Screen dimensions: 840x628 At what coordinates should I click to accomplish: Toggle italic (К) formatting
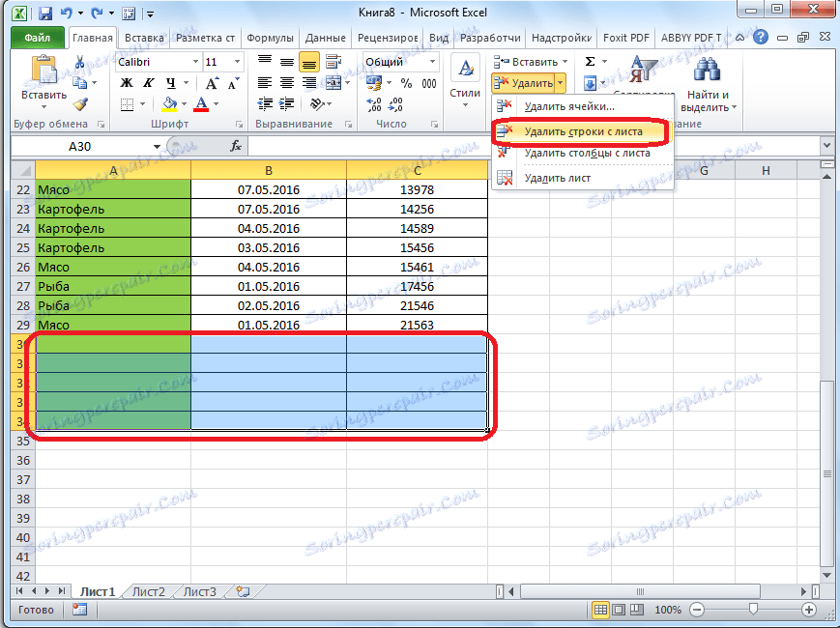coord(149,83)
